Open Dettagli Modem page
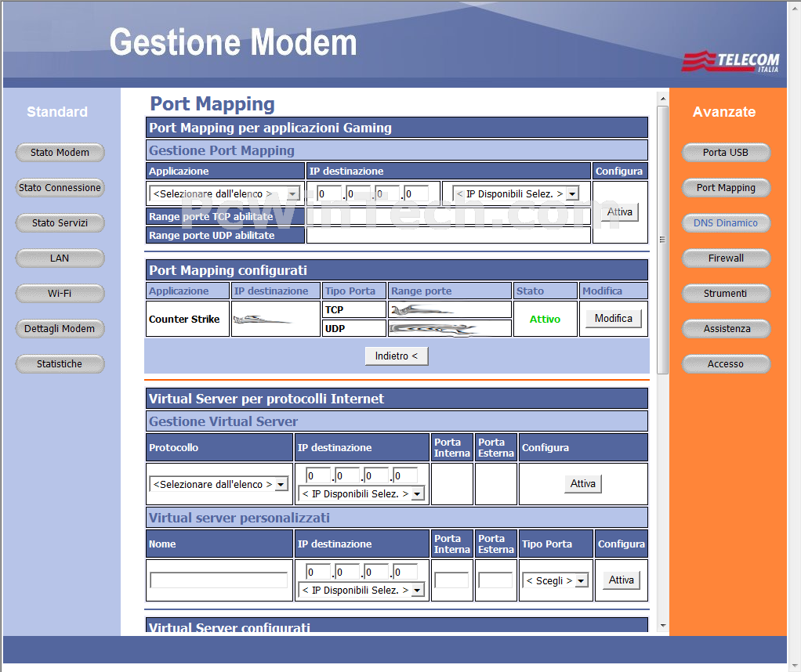801x672 pixels. 60,328
